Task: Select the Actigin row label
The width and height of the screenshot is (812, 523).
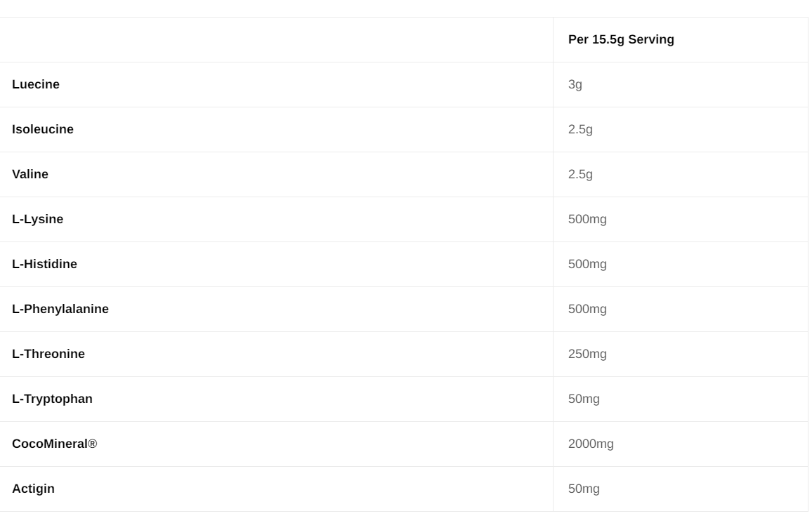Action: (33, 489)
